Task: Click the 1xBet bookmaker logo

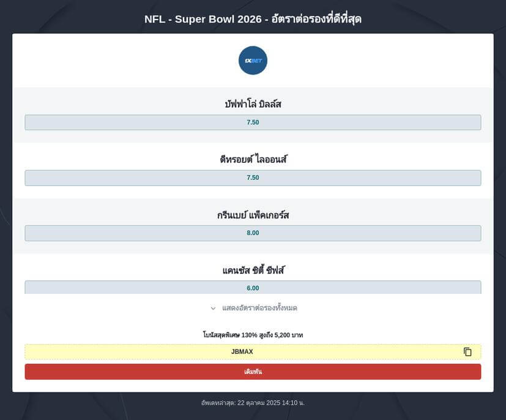Action: coord(253,61)
